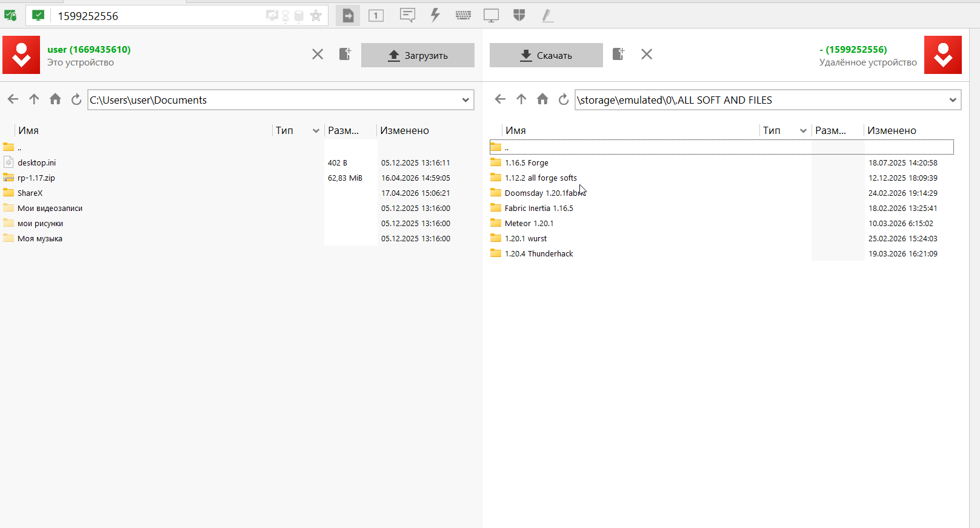Screen dimensions: 980x528
Task: Open the display settings monitor icon
Action: tap(491, 16)
